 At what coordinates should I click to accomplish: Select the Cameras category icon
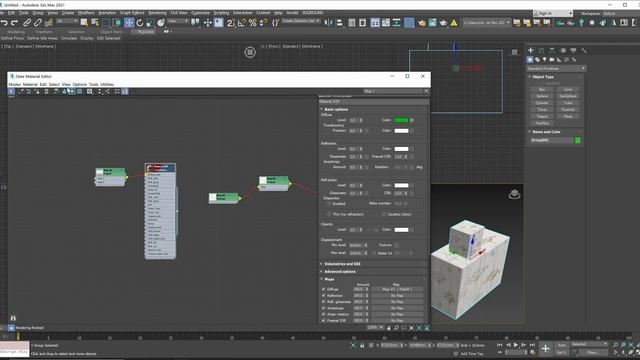[552, 60]
